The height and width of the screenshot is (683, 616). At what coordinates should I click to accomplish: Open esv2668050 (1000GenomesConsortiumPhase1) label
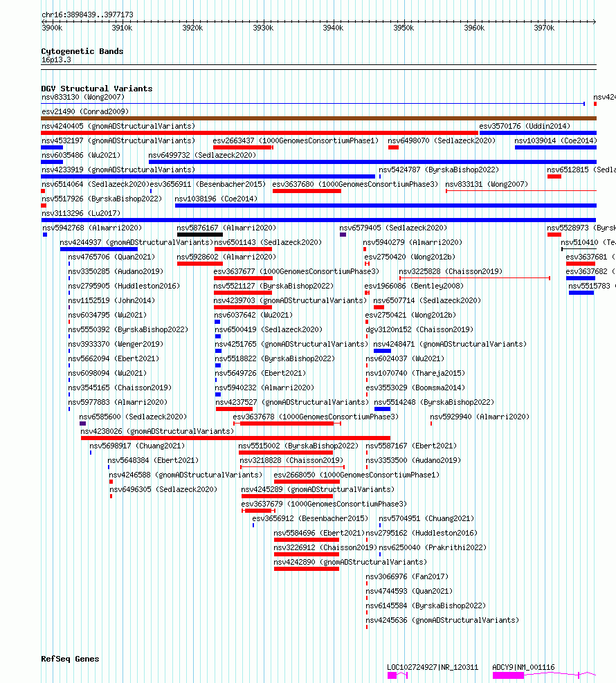[x=356, y=475]
